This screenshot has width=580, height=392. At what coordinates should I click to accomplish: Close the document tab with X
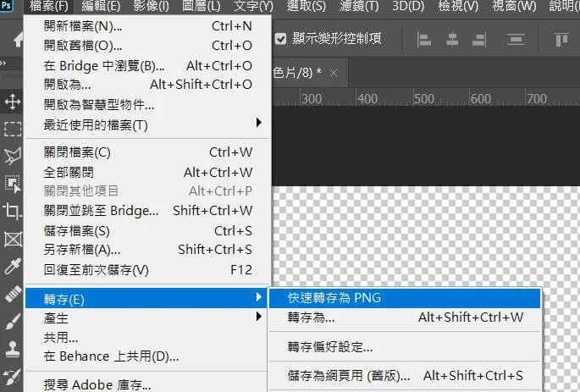pos(334,73)
